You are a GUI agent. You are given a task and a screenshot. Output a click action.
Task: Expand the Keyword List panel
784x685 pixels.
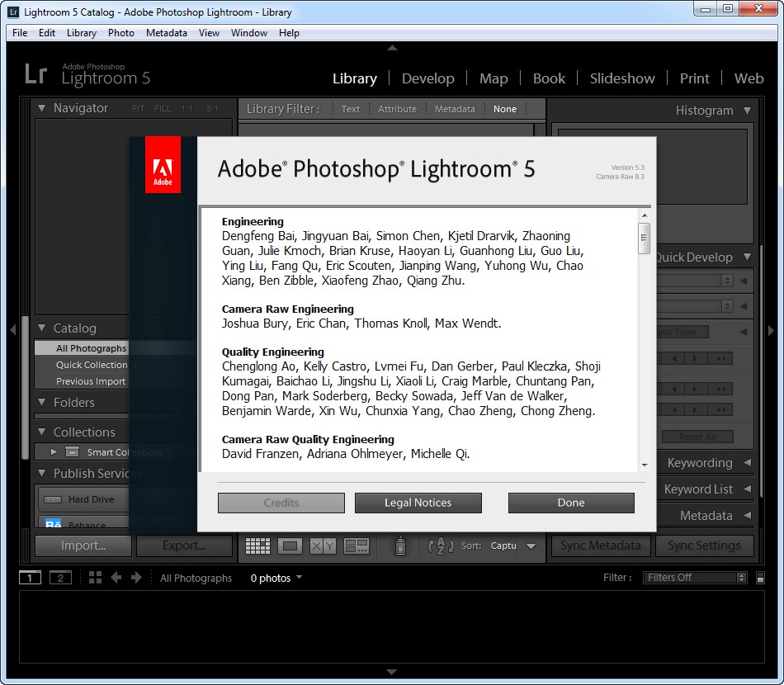[x=747, y=489]
